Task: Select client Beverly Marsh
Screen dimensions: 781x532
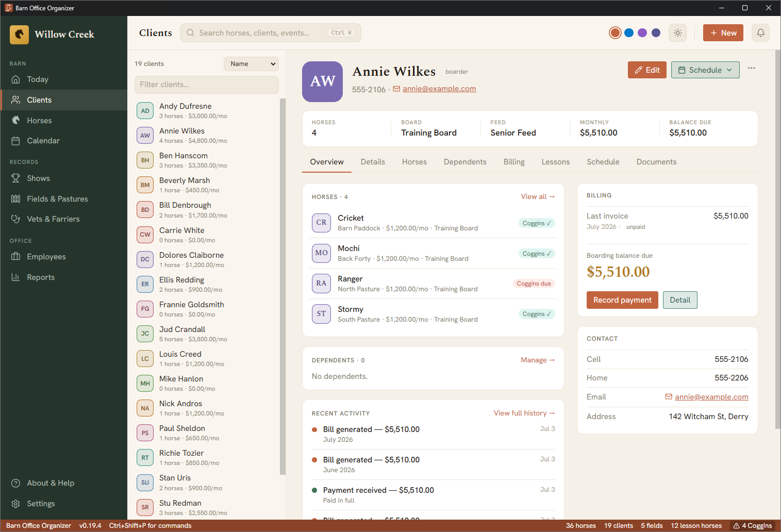Action: (206, 185)
